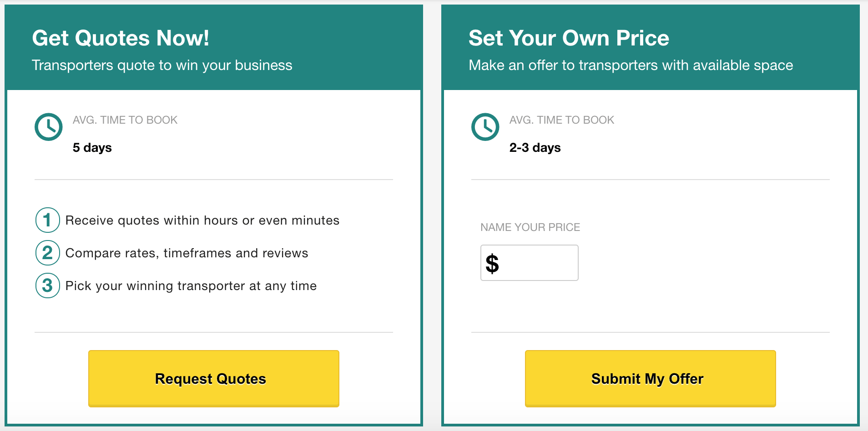The image size is (868, 431).
Task: Click the '5 days' booking time text
Action: click(92, 148)
